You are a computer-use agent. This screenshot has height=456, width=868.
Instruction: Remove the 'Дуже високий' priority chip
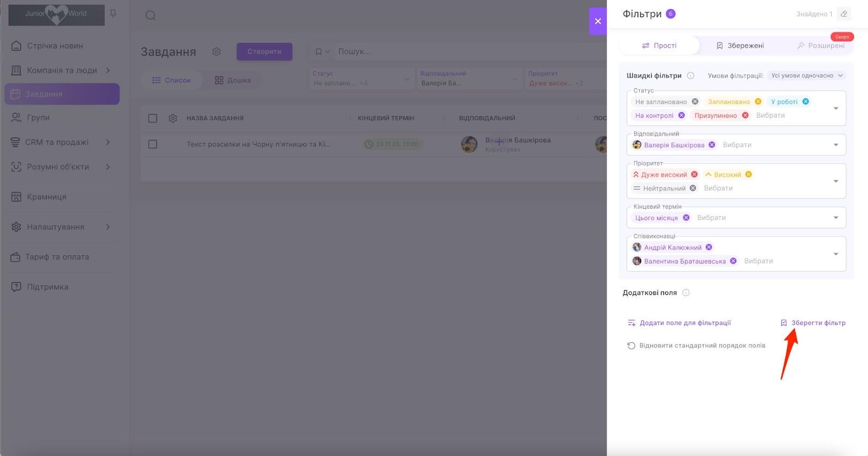point(694,174)
